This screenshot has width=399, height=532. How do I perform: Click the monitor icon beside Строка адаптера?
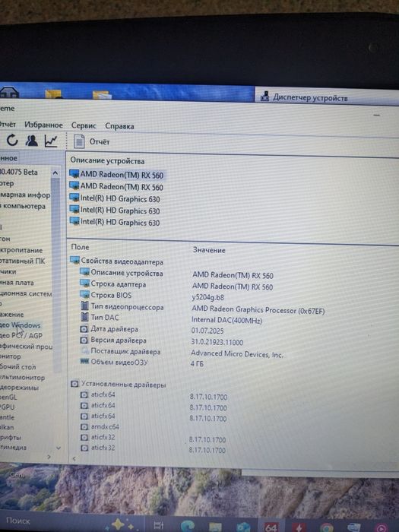(x=84, y=283)
